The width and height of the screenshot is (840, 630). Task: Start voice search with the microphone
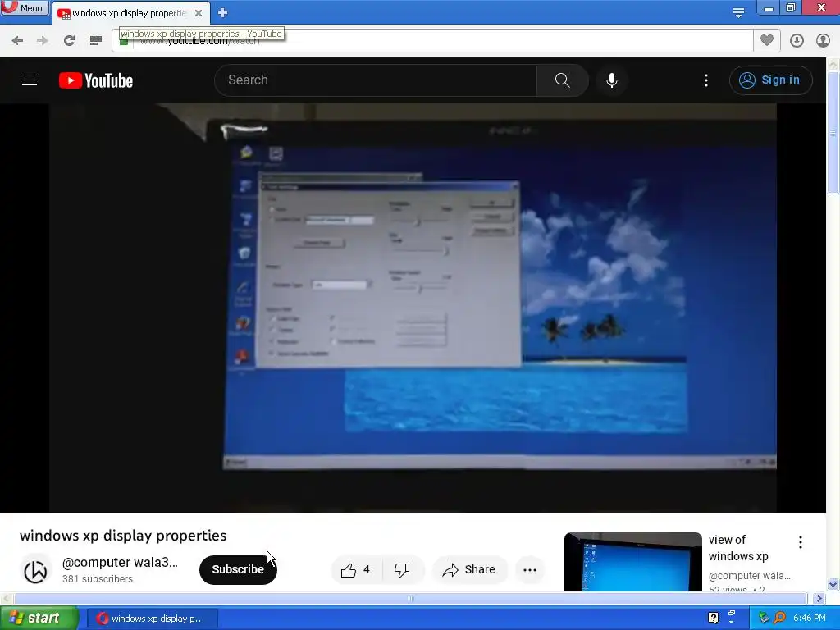612,80
